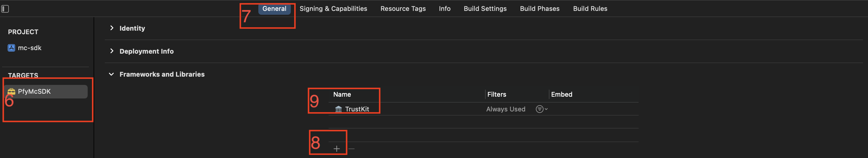Open the Build Settings tab
This screenshot has height=158, width=868.
(x=485, y=9)
